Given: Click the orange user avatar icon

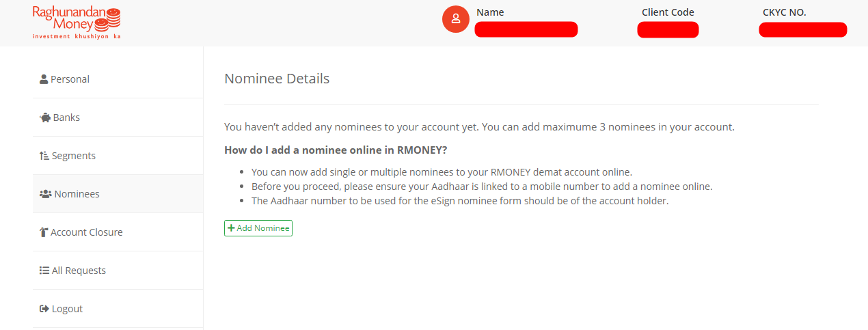Looking at the screenshot, I should pos(456,19).
